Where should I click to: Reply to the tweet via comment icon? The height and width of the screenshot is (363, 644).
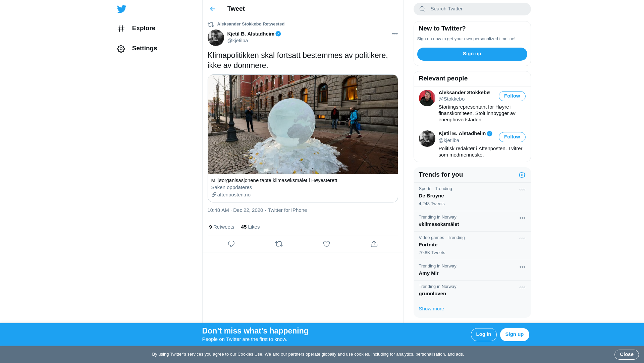pyautogui.click(x=231, y=244)
